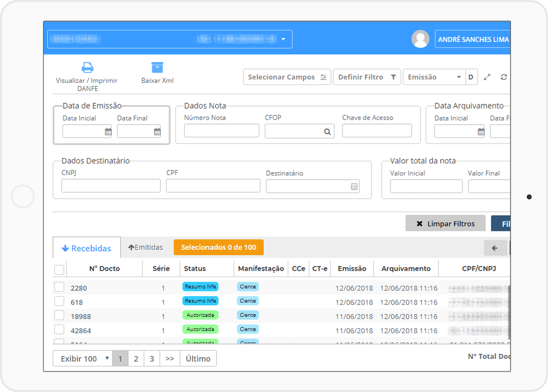Click document number 42864
The height and width of the screenshot is (392, 548).
pos(81,331)
